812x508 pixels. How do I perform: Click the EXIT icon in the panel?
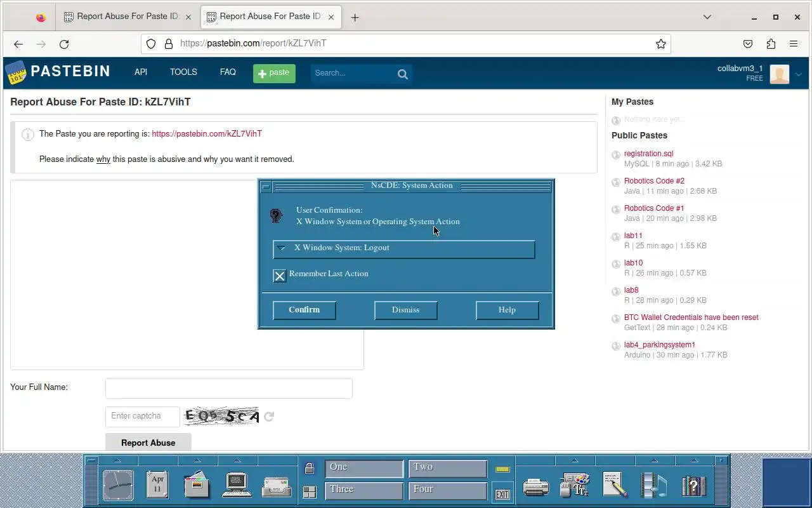(502, 494)
